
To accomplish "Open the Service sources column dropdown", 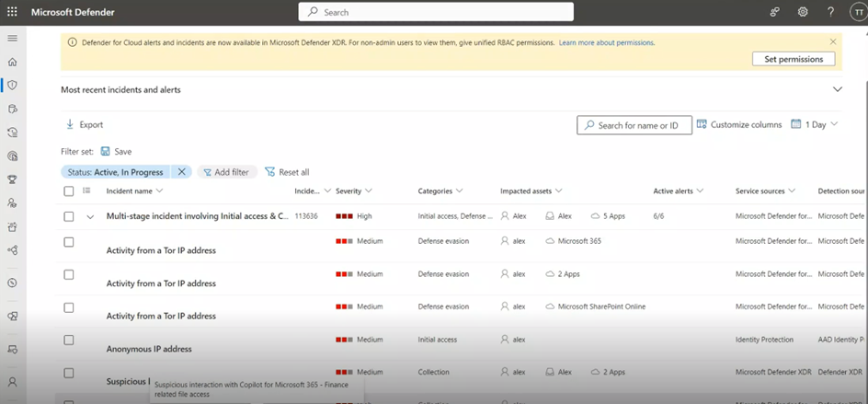I will tap(766, 191).
